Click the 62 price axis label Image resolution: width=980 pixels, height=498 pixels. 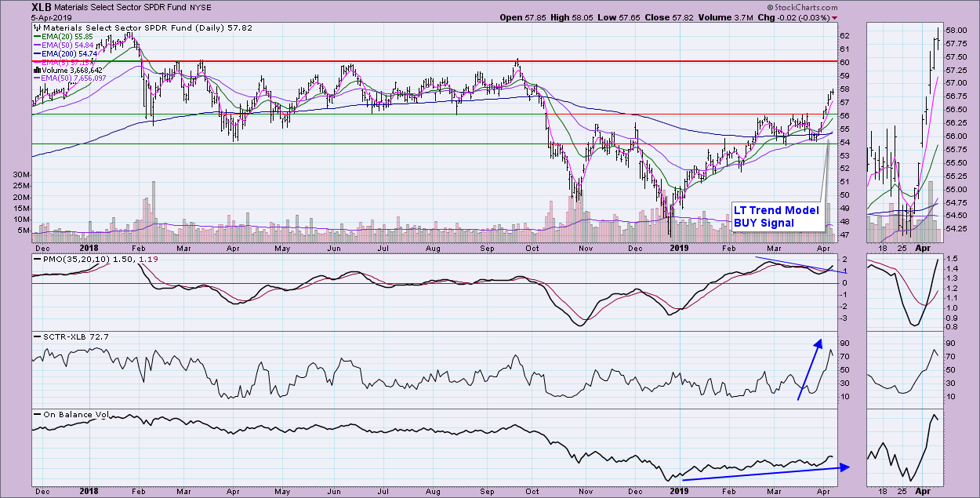click(x=844, y=35)
